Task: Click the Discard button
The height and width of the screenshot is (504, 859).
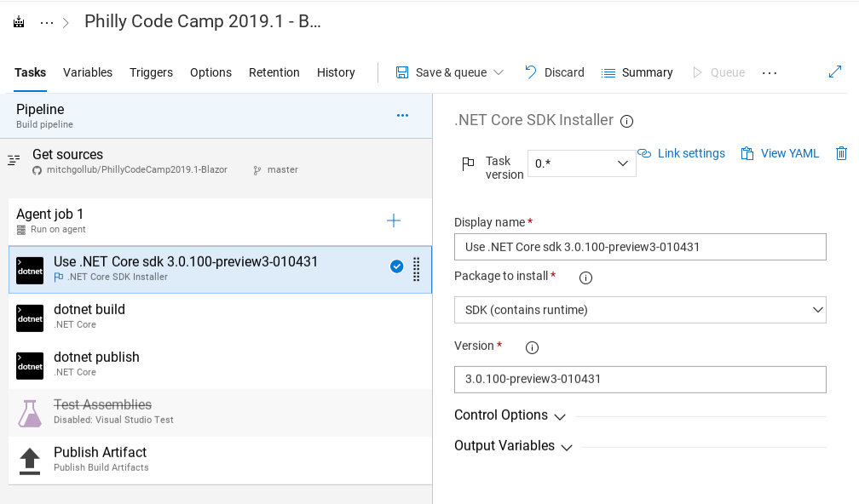Action: coord(555,72)
